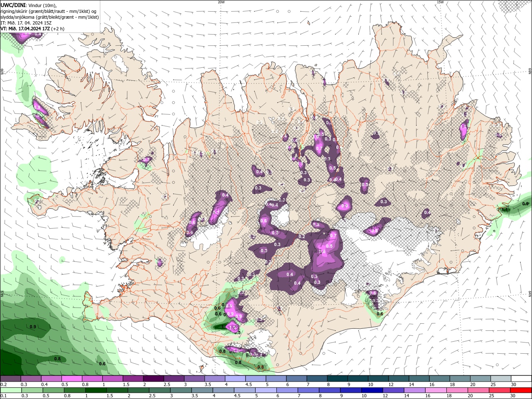Click the "20W" longitude label

pyautogui.click(x=221, y=2)
